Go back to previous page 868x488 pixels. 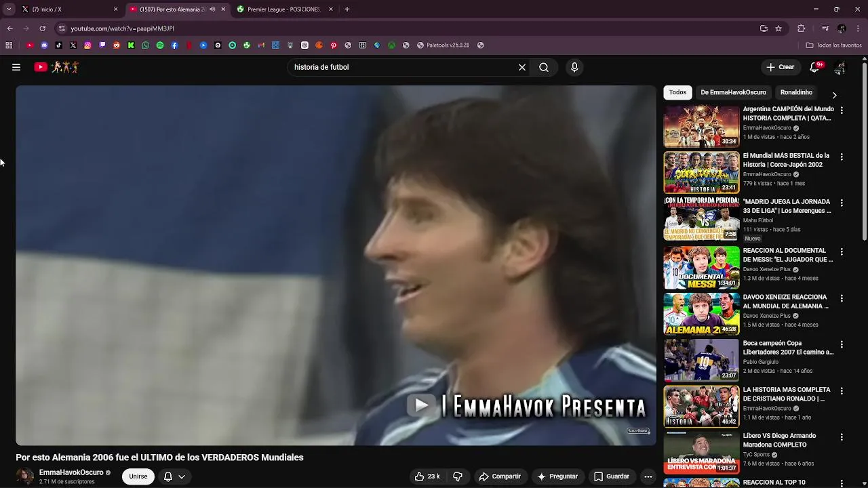click(9, 28)
